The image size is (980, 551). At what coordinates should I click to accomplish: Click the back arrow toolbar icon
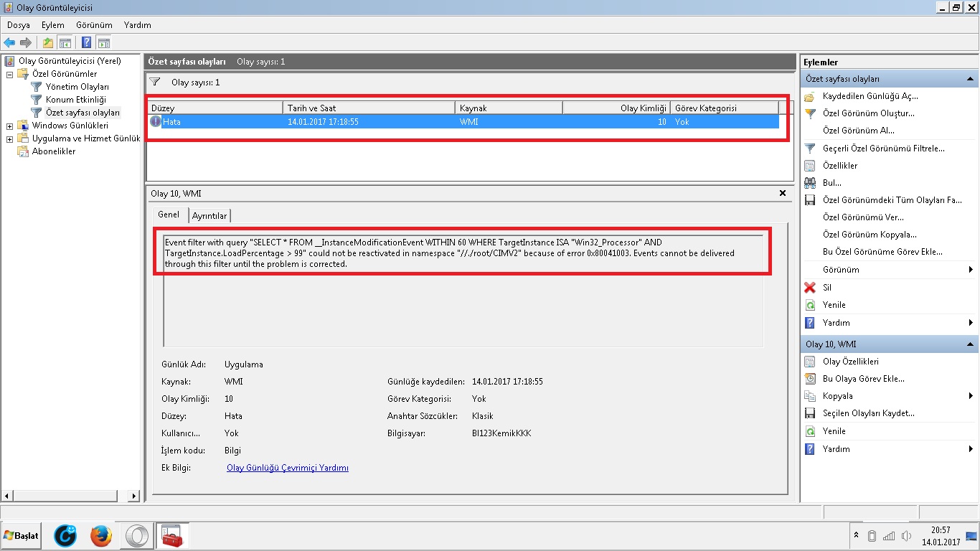coord(9,43)
